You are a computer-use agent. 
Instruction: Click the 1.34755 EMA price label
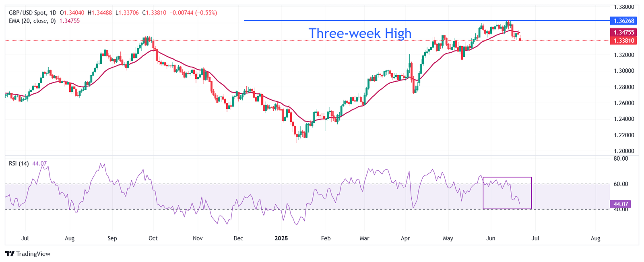pos(623,33)
